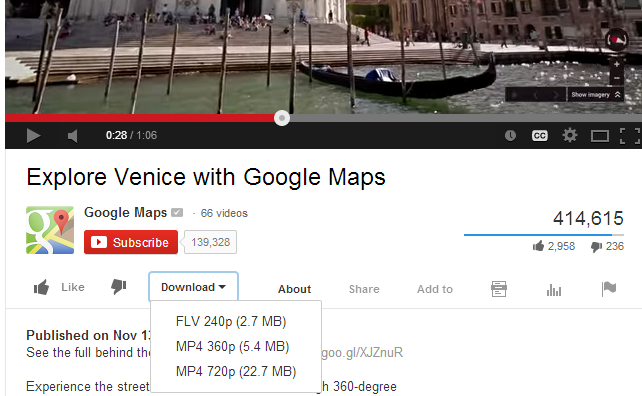The height and width of the screenshot is (396, 642).
Task: Choose MP4 360p (5.4 MB) download
Action: 233,346
